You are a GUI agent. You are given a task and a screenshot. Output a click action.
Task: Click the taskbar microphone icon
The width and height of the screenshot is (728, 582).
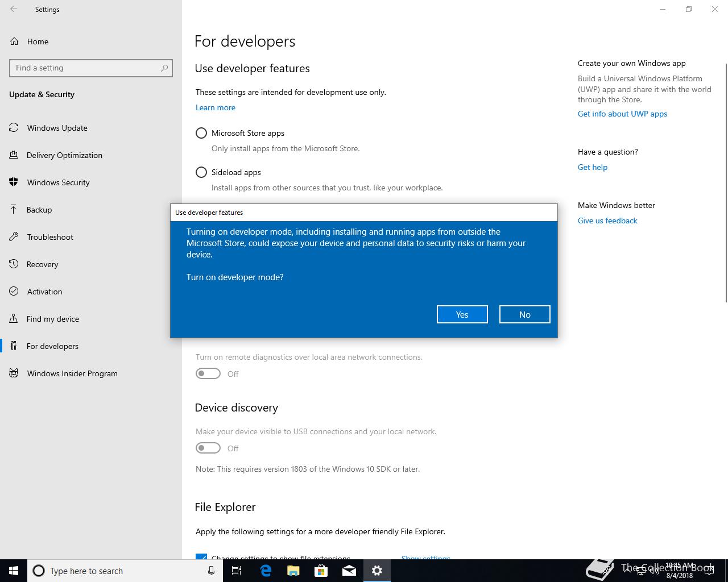point(211,571)
